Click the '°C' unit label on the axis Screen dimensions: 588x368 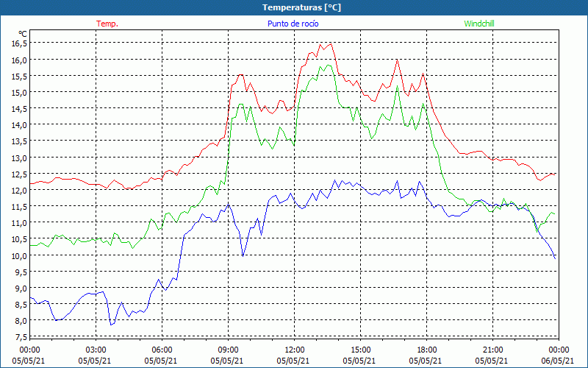(23, 34)
